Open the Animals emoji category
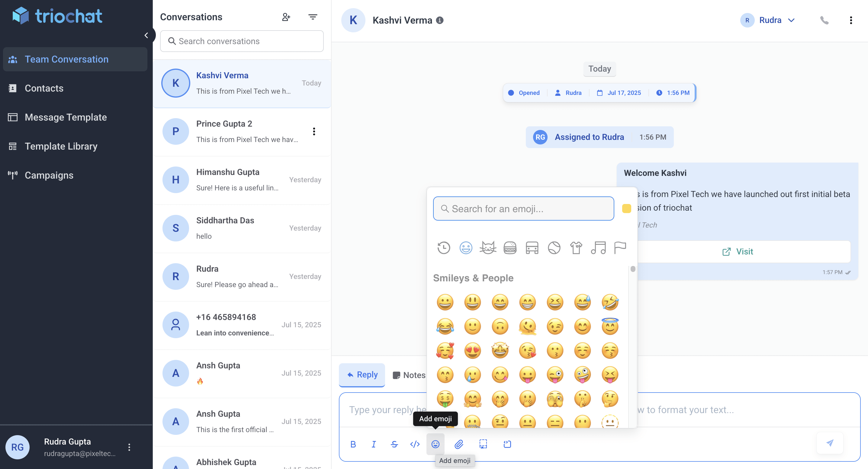The height and width of the screenshot is (469, 868). click(488, 248)
